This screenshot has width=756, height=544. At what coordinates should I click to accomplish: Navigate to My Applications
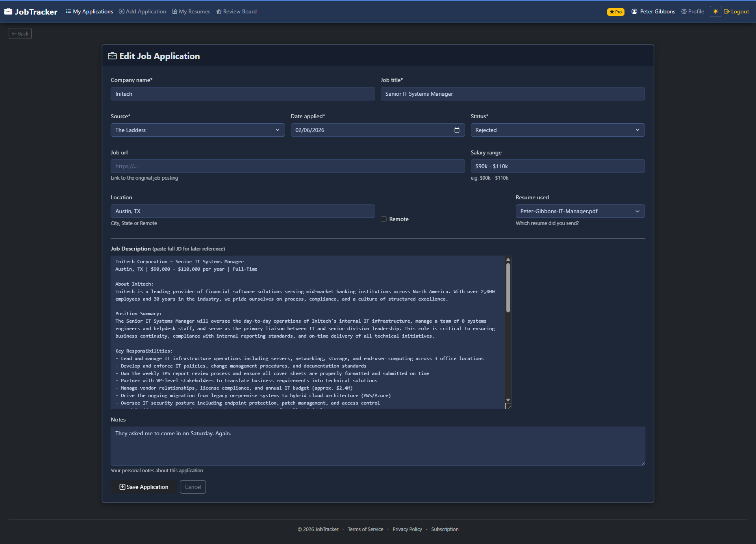tap(89, 11)
